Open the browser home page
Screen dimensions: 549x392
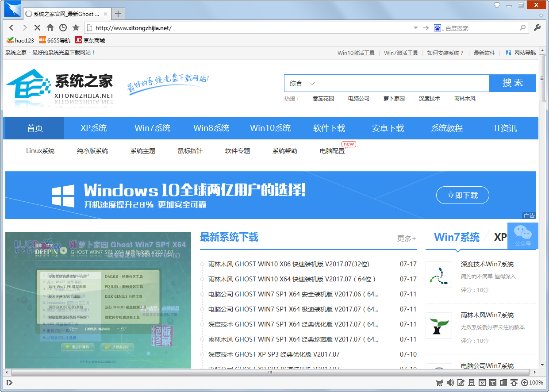(50, 28)
